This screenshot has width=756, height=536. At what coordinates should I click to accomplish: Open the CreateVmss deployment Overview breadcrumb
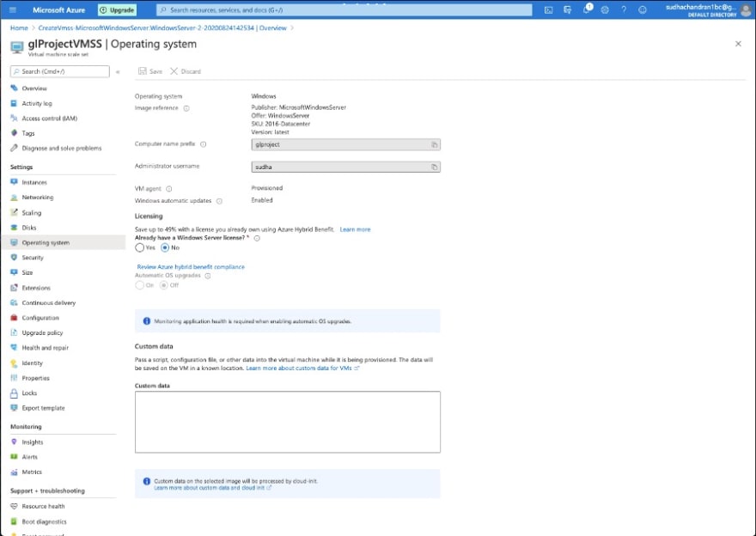162,28
